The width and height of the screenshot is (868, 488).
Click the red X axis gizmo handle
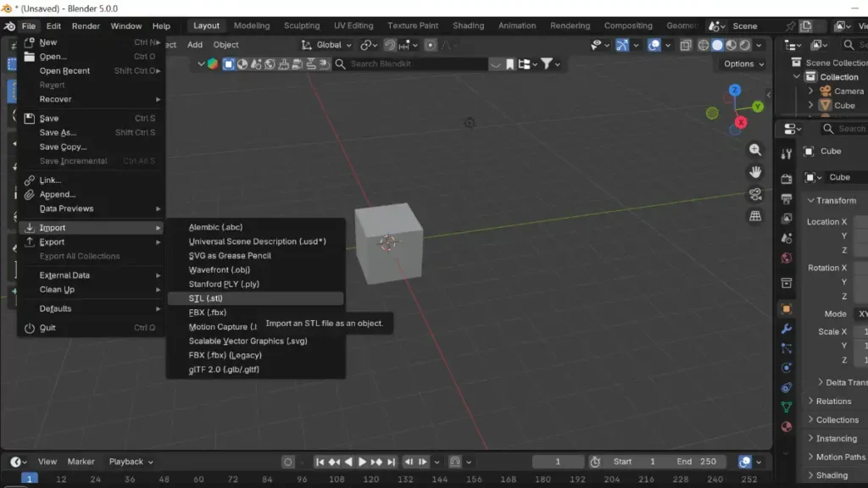tap(741, 122)
